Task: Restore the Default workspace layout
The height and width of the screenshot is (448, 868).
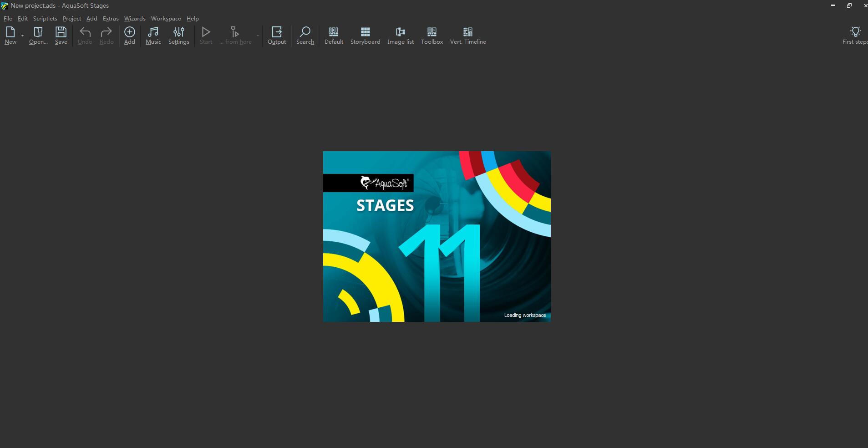Action: point(333,35)
